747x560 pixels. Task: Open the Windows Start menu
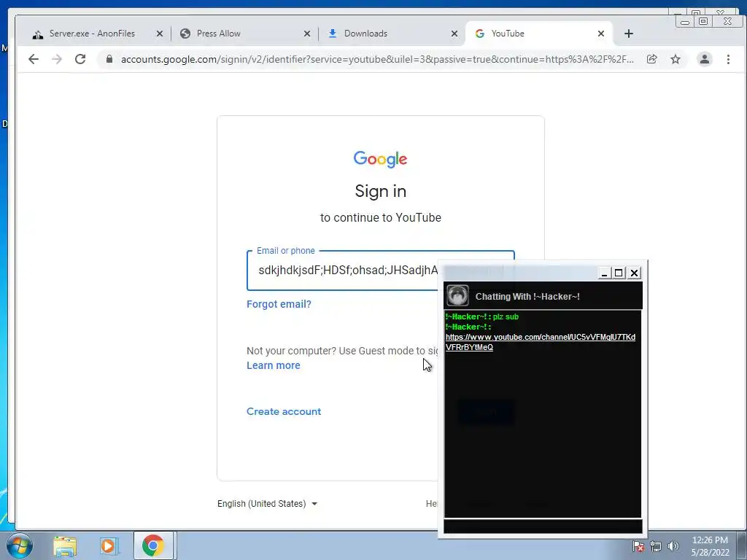(x=20, y=545)
